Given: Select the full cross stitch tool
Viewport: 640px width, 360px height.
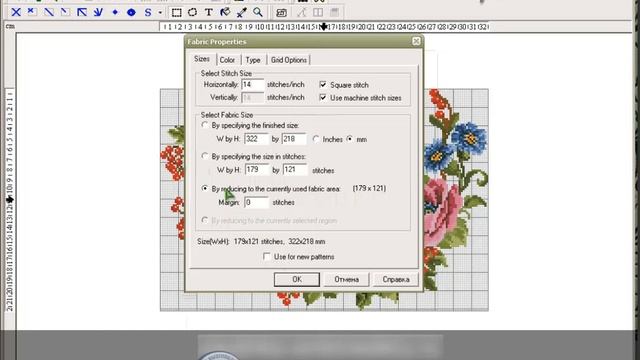Looking at the screenshot, I should coord(16,12).
